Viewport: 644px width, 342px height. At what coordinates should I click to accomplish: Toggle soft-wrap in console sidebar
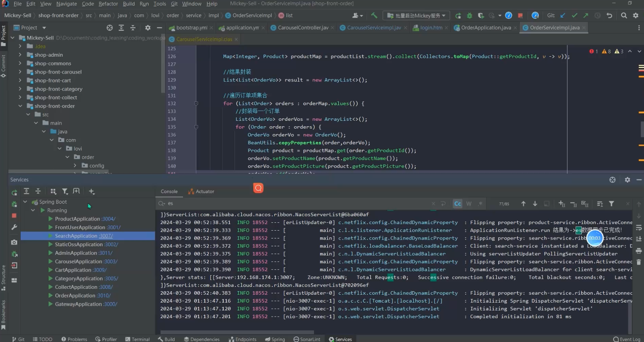pyautogui.click(x=639, y=227)
